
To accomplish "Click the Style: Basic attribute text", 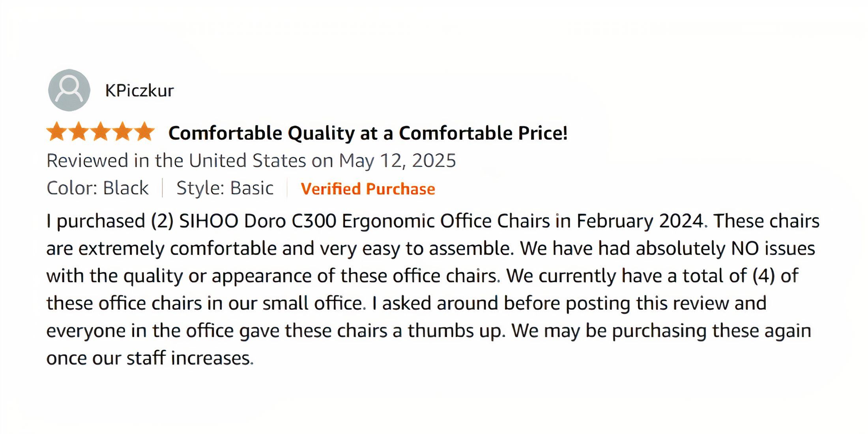I will (225, 188).
